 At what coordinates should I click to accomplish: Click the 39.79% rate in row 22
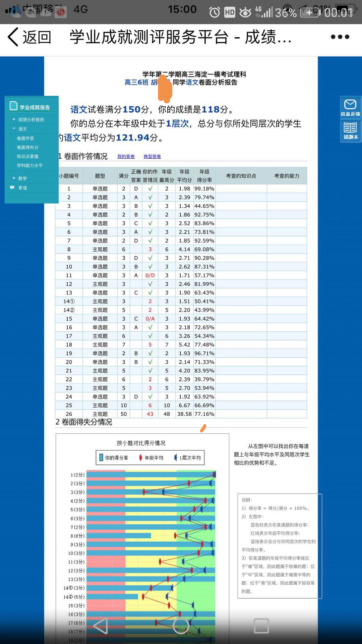204,379
